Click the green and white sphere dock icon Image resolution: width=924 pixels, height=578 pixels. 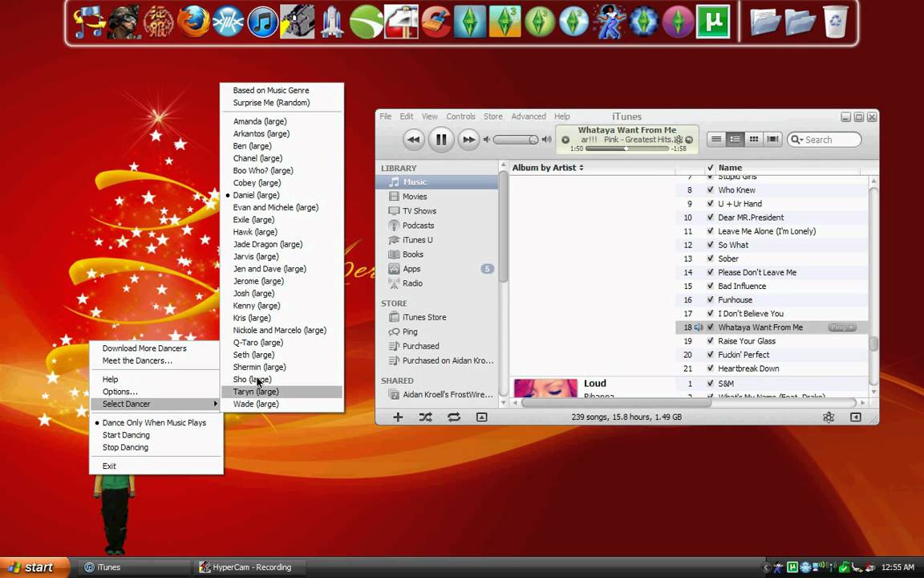coord(366,22)
